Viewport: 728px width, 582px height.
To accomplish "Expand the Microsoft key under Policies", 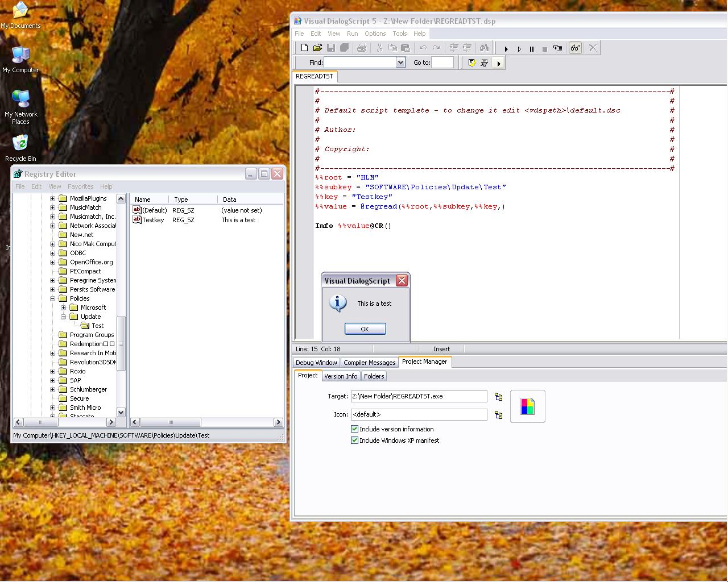I will [x=64, y=307].
